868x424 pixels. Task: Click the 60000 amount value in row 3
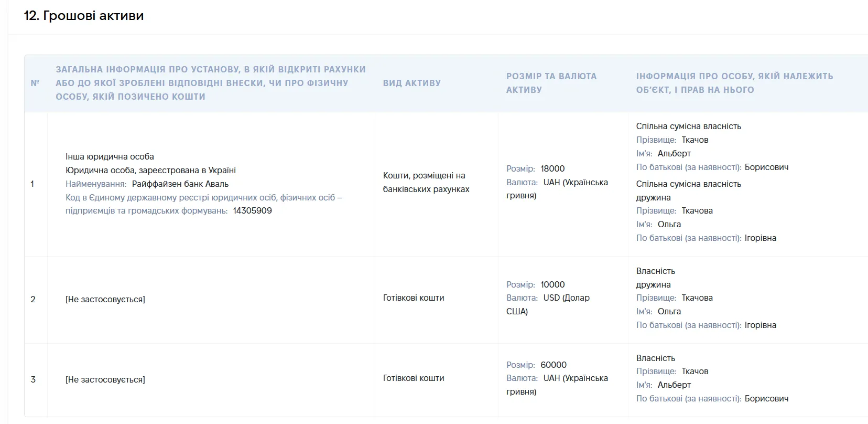[554, 365]
